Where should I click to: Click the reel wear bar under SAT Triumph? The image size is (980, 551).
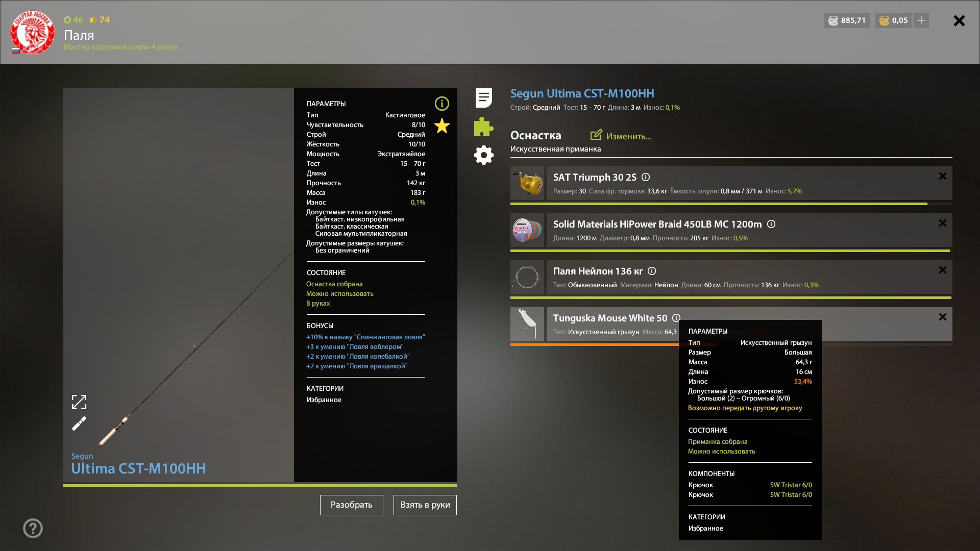pyautogui.click(x=731, y=204)
